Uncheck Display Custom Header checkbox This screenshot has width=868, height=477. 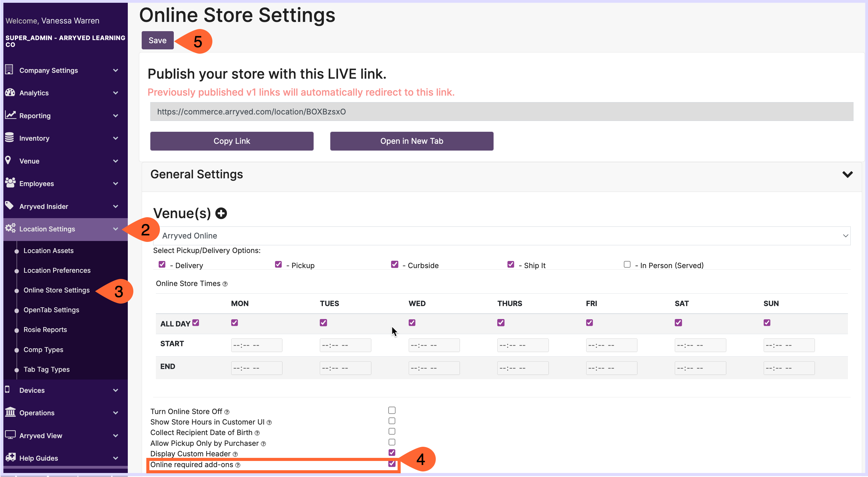click(x=391, y=452)
